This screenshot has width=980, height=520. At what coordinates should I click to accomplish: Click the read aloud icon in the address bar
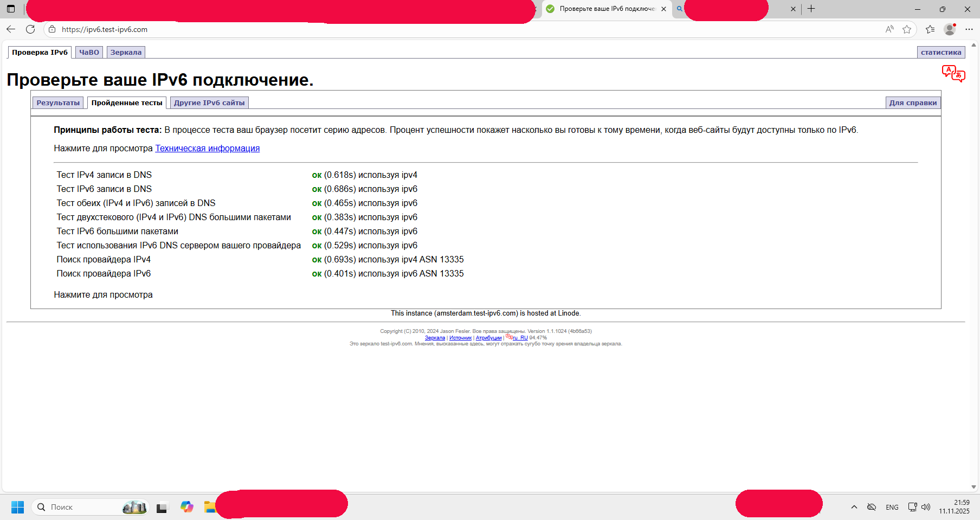(x=889, y=29)
